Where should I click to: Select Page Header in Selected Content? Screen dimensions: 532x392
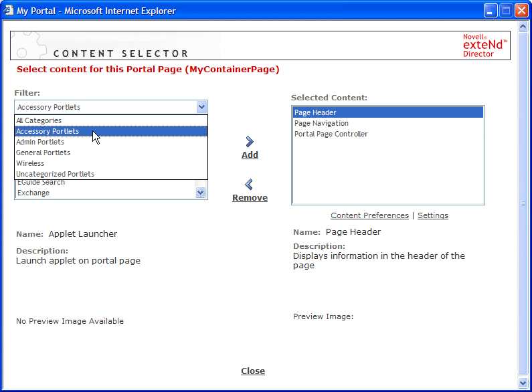point(388,112)
